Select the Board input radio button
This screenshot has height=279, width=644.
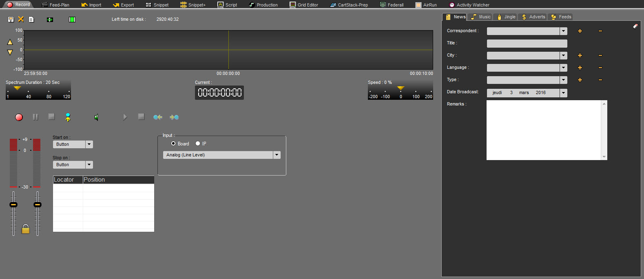(173, 143)
